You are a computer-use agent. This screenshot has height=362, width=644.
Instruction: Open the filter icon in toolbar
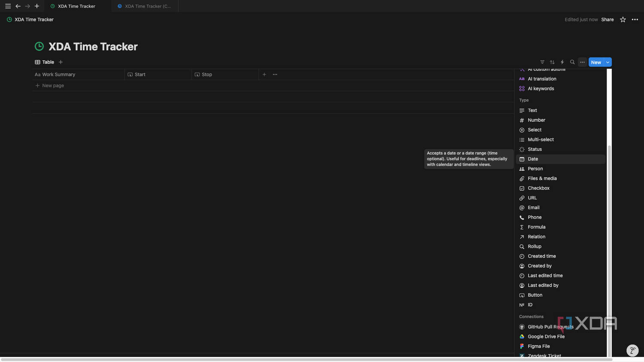[x=542, y=62]
